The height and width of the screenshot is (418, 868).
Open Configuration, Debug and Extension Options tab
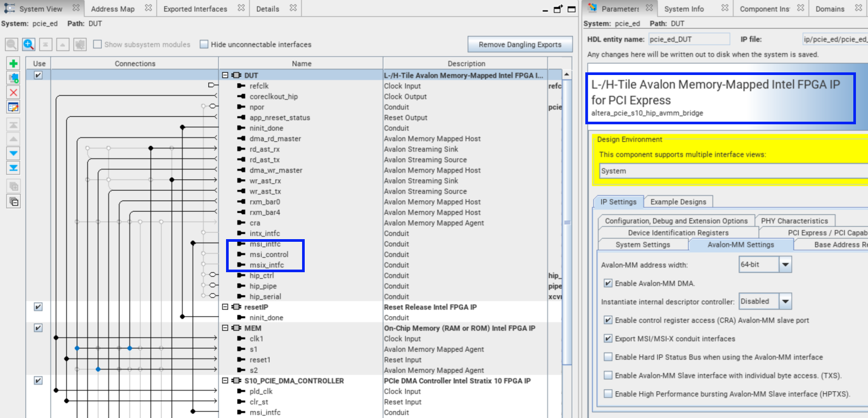[676, 221]
